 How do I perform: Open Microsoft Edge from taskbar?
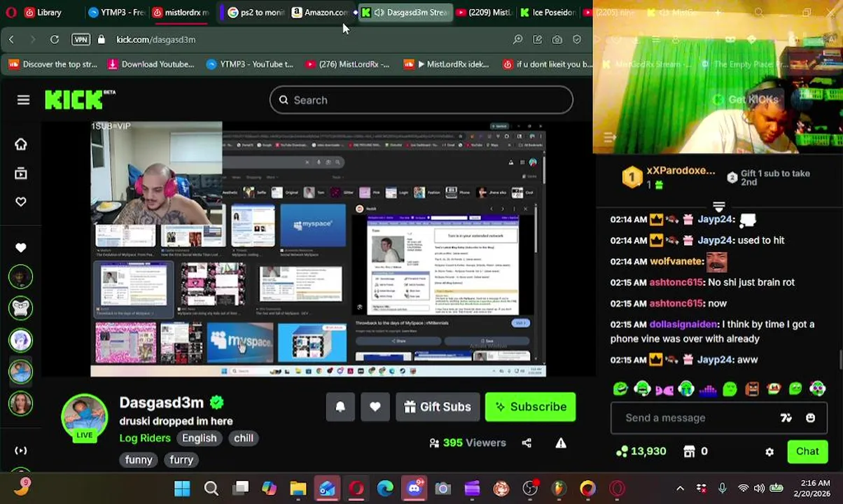(385, 489)
